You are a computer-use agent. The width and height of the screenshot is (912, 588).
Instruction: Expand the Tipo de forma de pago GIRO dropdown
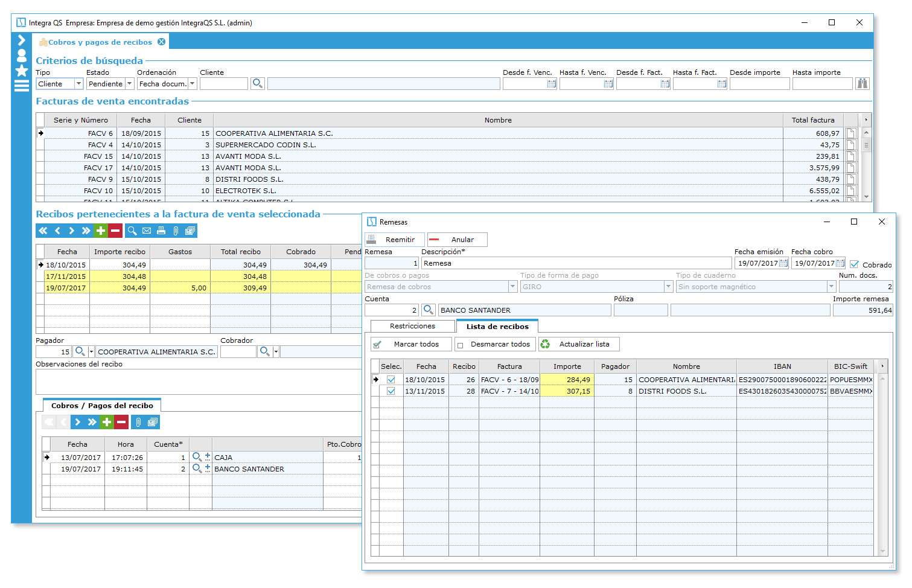click(x=668, y=286)
